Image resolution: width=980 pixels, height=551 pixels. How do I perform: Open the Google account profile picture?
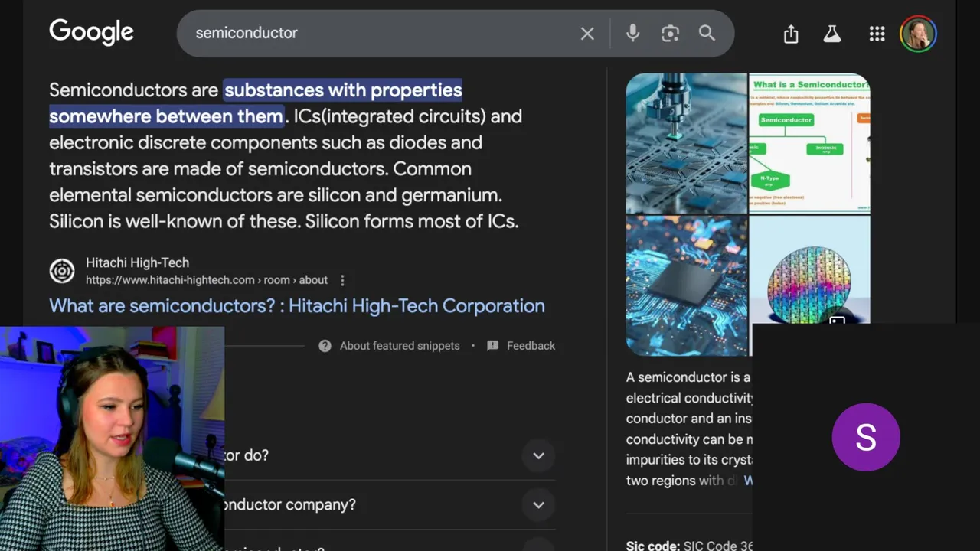pyautogui.click(x=918, y=34)
